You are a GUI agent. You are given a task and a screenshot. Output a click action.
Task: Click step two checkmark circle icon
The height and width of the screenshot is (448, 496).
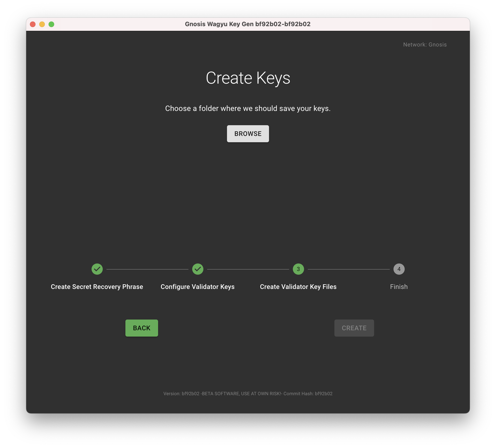[x=198, y=269]
